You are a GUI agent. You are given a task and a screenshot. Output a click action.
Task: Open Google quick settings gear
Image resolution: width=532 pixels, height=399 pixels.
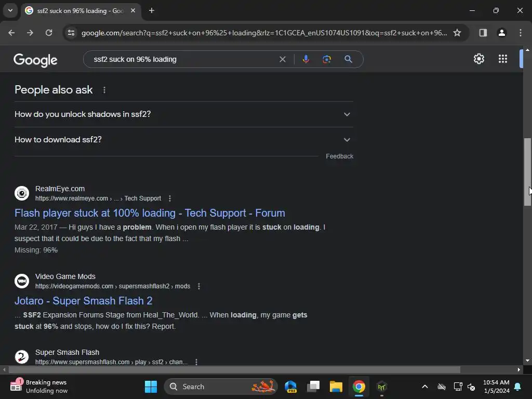click(x=478, y=59)
